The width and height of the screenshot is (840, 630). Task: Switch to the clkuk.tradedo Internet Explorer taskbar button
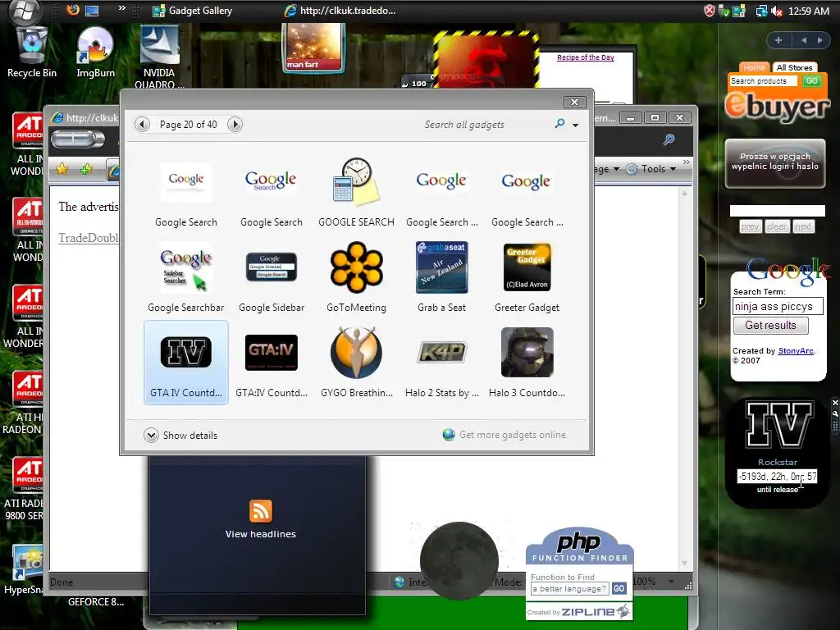pos(340,11)
